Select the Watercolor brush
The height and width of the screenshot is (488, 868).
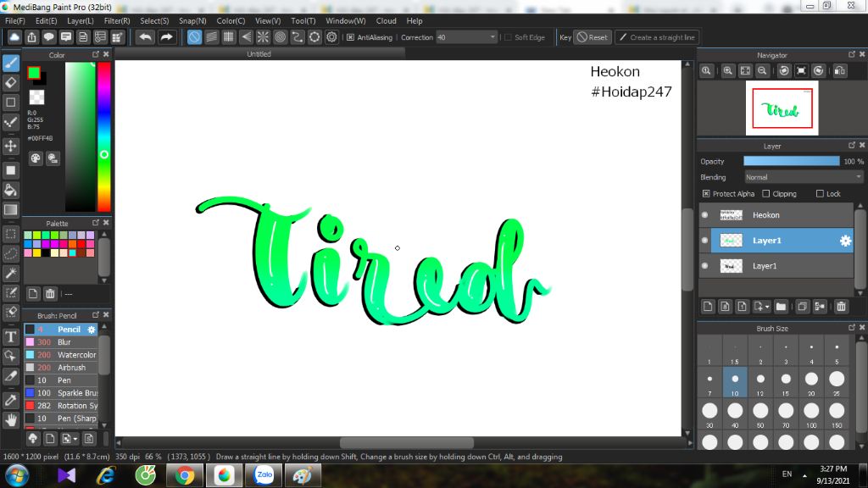(x=61, y=355)
